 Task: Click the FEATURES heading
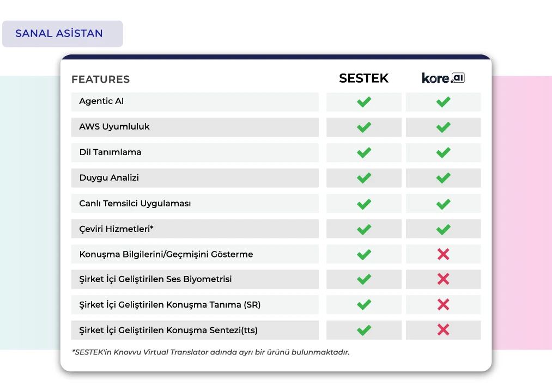[x=101, y=79]
